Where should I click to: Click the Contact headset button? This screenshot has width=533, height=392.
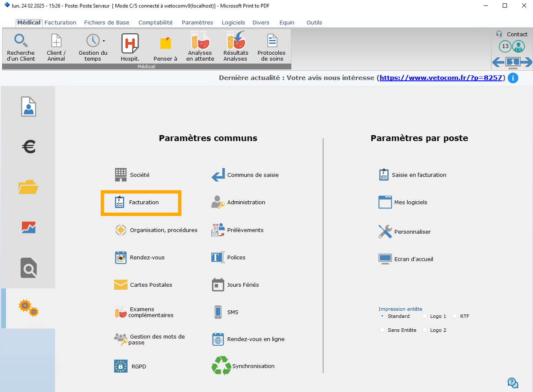512,34
